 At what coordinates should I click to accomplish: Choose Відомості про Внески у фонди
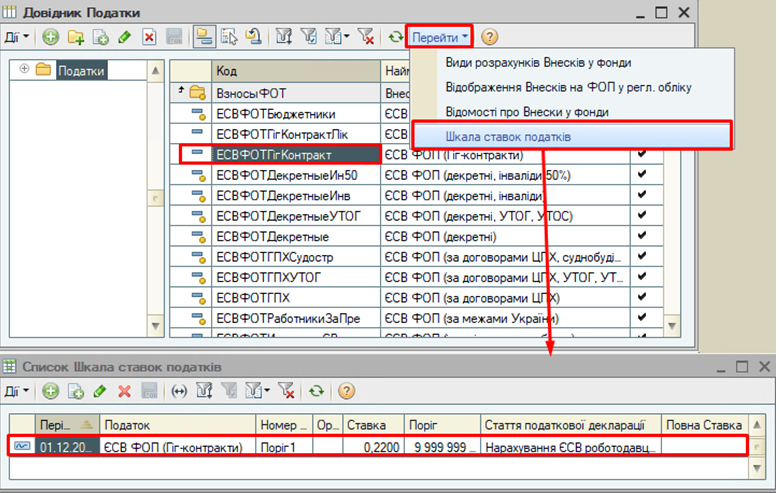click(x=526, y=111)
